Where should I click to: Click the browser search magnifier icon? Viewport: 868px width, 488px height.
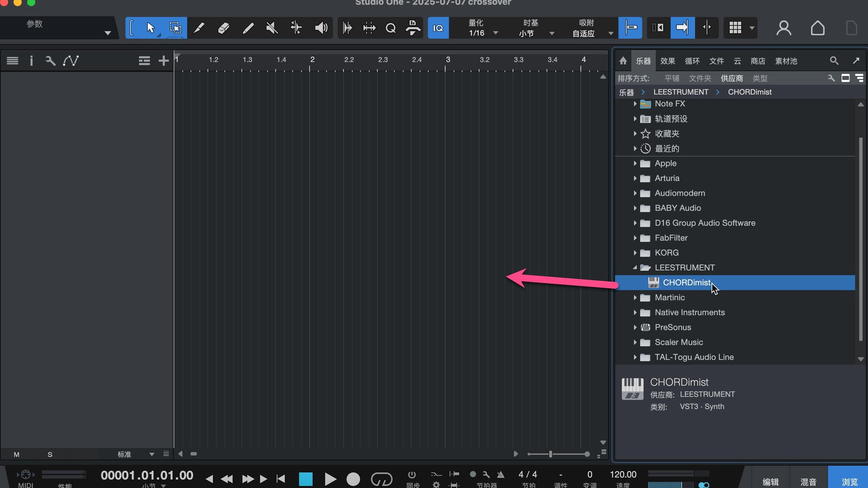[834, 61]
